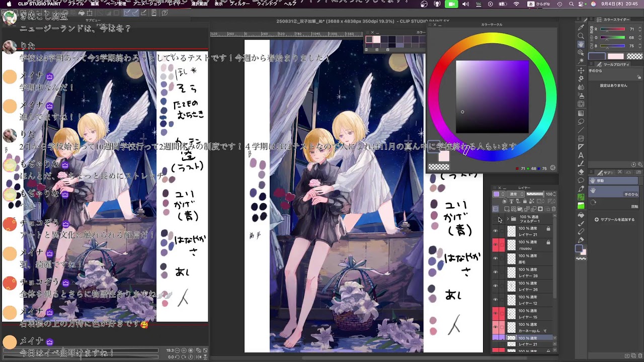The width and height of the screenshot is (644, 362).
Task: Open the Tool Property panel menu
Action: (591, 64)
